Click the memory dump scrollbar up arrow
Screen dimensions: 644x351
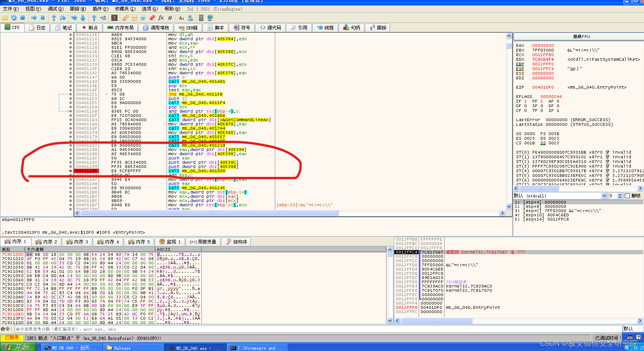(x=390, y=250)
